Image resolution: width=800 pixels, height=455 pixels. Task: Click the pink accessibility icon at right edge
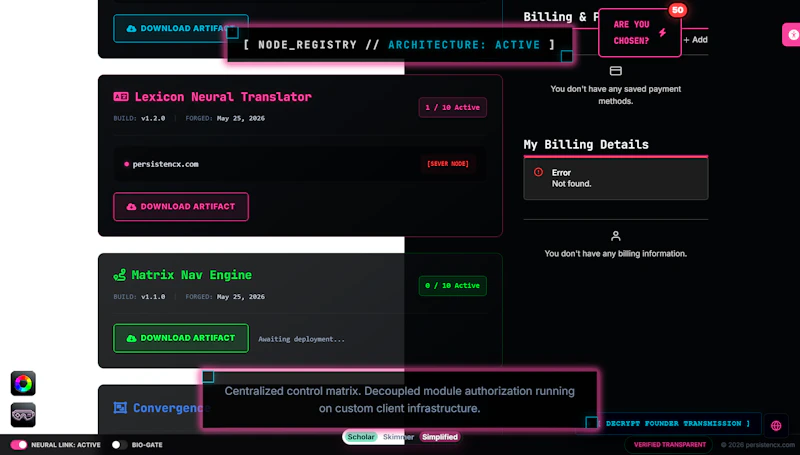792,35
